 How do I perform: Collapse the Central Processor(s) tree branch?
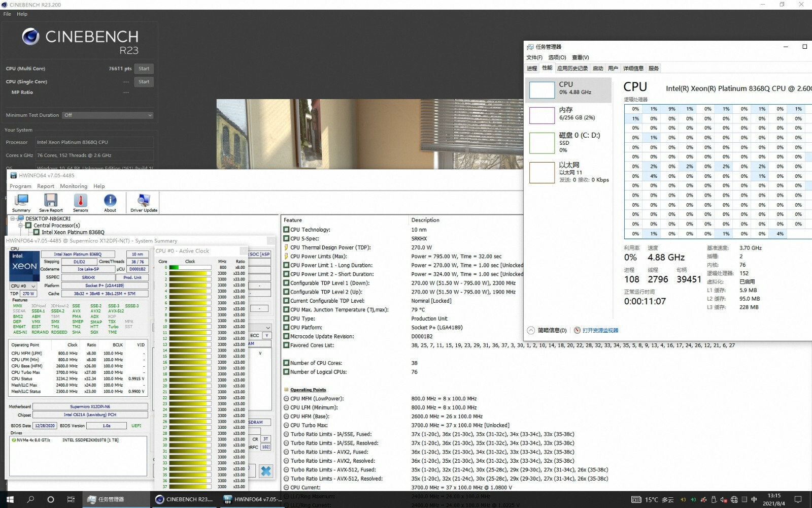coord(20,226)
